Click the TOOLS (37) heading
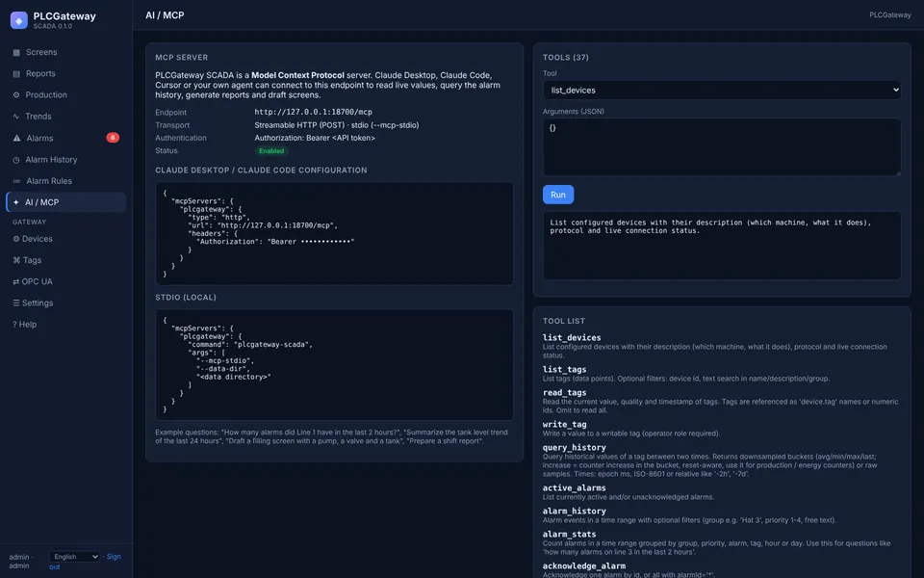 [x=565, y=57]
